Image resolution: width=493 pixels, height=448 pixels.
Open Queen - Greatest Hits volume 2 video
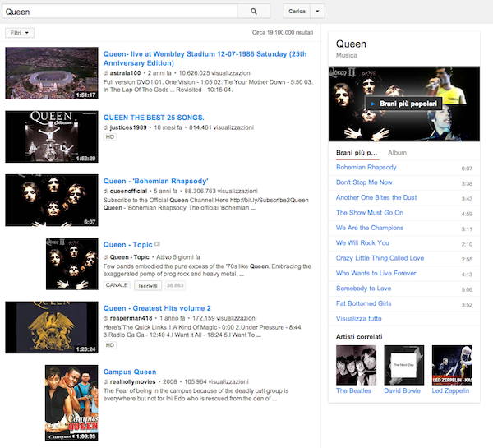pyautogui.click(x=157, y=308)
